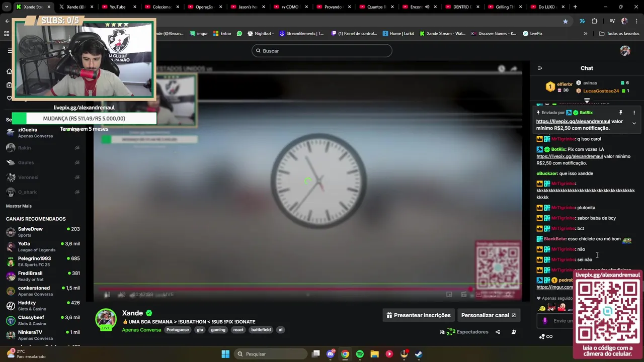Open Gaules followed channel
Image resolution: width=644 pixels, height=362 pixels.
(43, 162)
